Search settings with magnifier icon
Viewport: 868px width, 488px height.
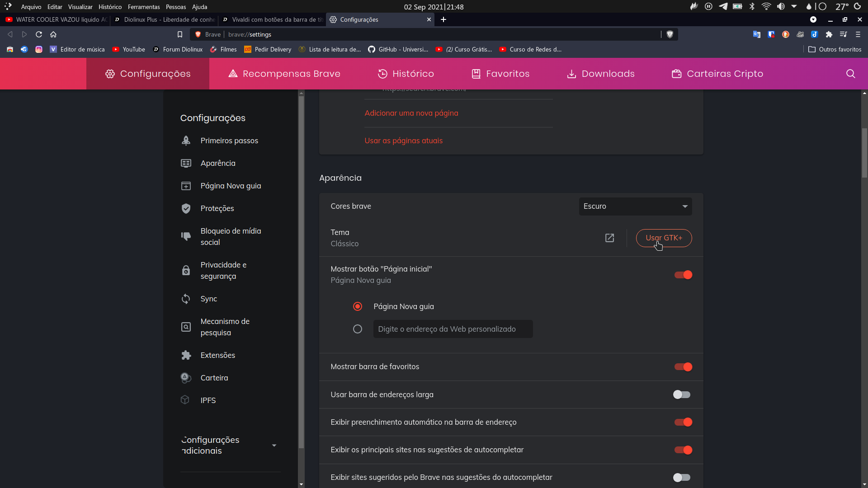tap(850, 74)
